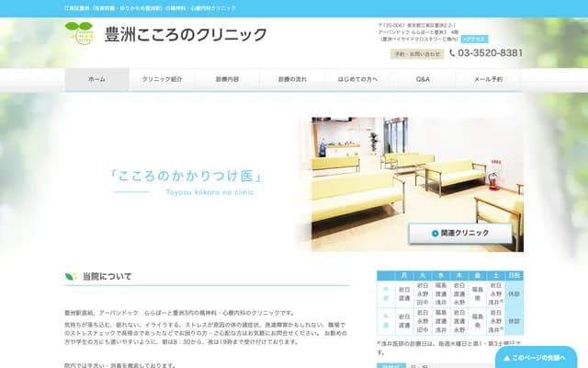Select 診療内容 in the navigation bar
The width and height of the screenshot is (588, 368).
pos(227,80)
